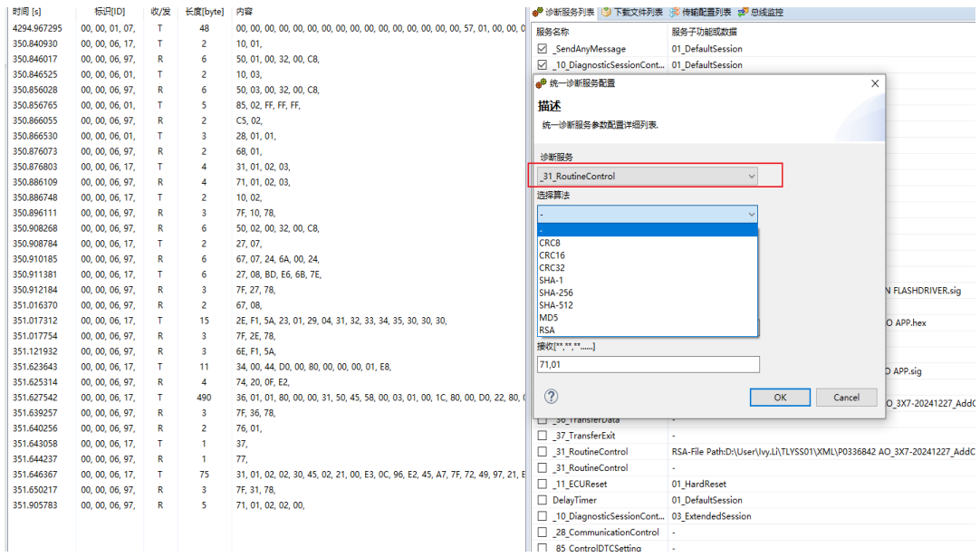Screen dimensions: 980x557
Task: Click the 总线监控 tab arrows icon
Action: click(744, 13)
